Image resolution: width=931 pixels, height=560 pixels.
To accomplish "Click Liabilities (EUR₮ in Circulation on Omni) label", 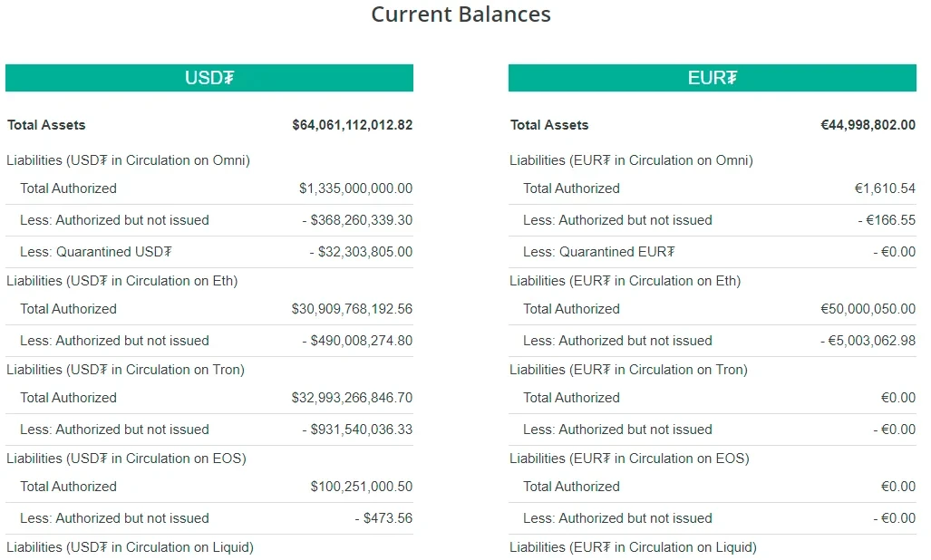I will click(631, 160).
